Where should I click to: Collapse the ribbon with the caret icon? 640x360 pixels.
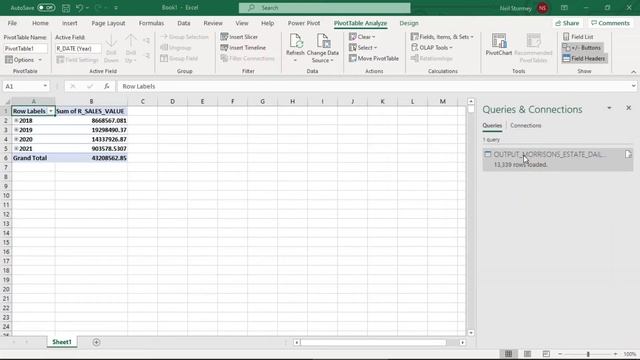pos(633,72)
